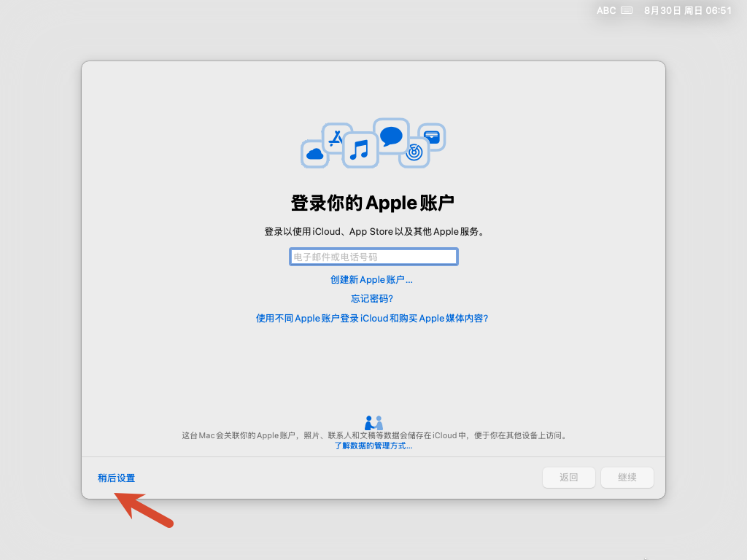
Task: Open the use different Apple account link
Action: 372,318
